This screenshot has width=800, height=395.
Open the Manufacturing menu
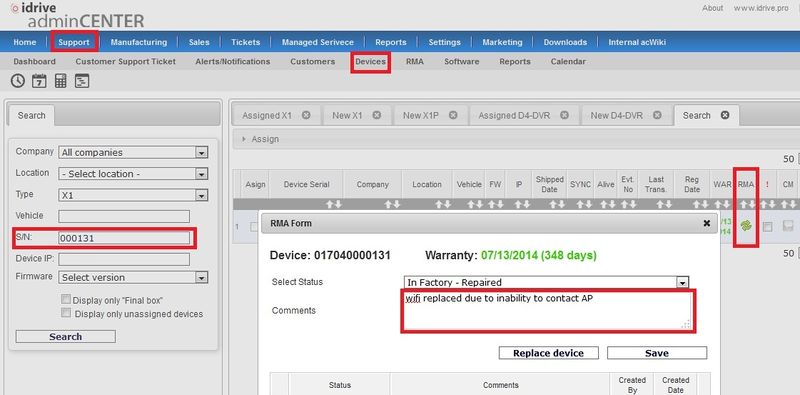tap(139, 42)
